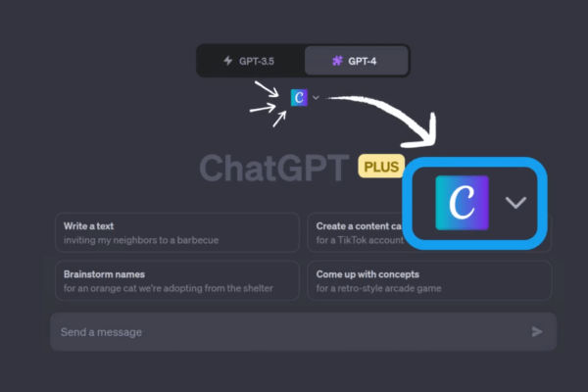Click the lightning bolt icon beside GPT-3.5
This screenshot has width=588, height=392.
click(227, 61)
